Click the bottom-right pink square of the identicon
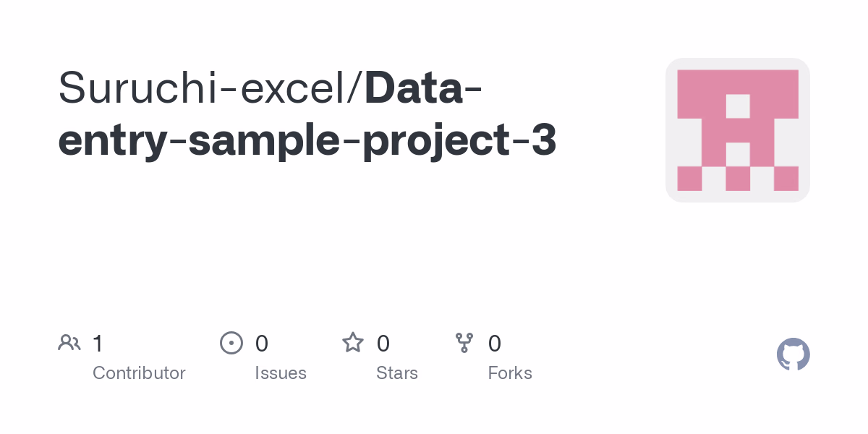 (x=786, y=179)
